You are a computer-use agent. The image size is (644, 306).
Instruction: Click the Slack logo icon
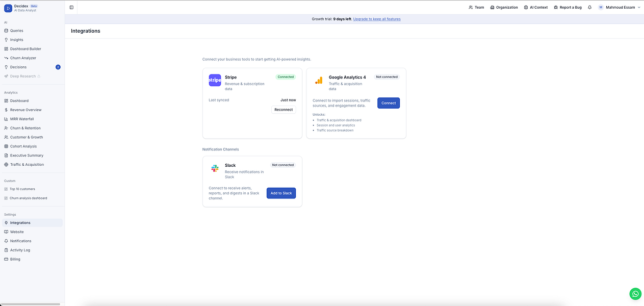[215, 168]
